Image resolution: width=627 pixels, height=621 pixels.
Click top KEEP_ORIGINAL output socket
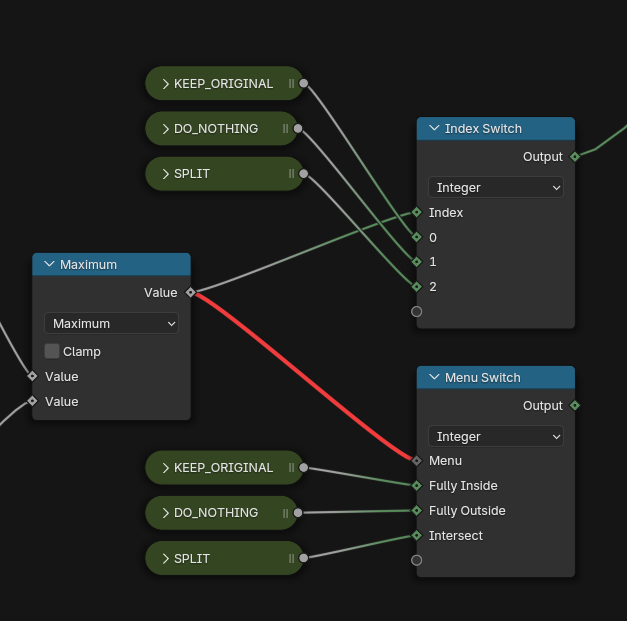click(304, 83)
